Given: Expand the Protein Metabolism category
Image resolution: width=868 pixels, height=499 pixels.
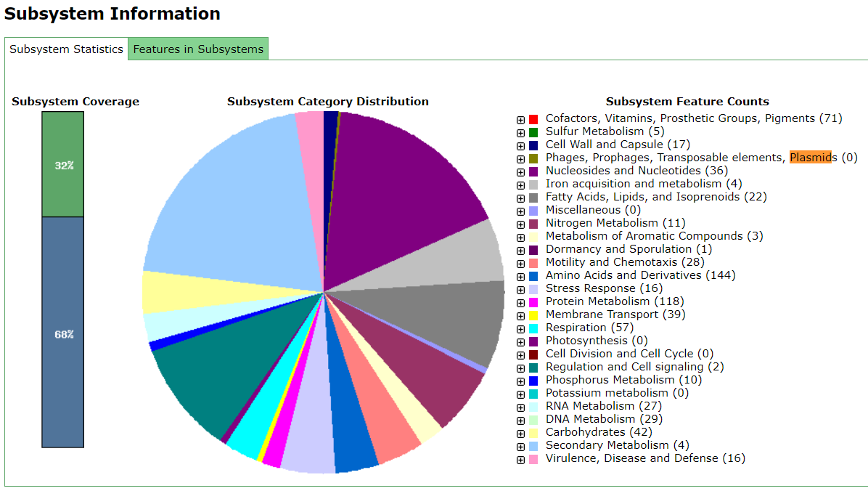Looking at the screenshot, I should [520, 303].
